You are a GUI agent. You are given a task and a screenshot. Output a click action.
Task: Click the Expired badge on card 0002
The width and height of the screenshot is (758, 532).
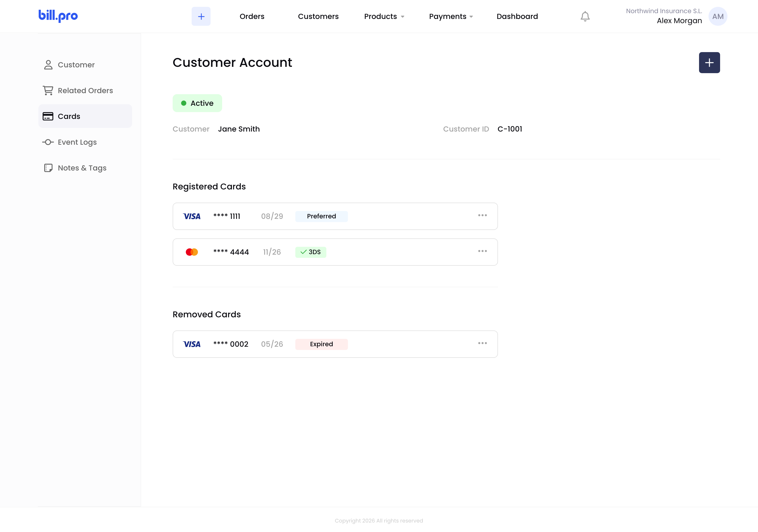322,344
